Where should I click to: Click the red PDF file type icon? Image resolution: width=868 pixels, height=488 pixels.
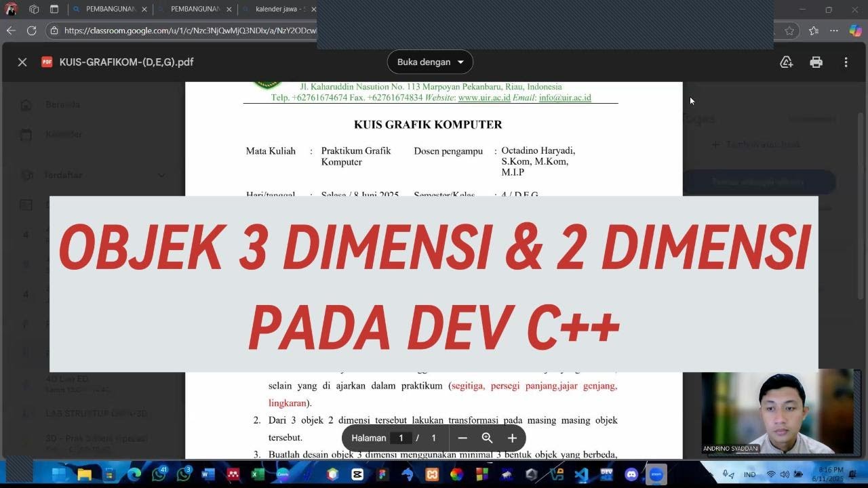(x=47, y=62)
